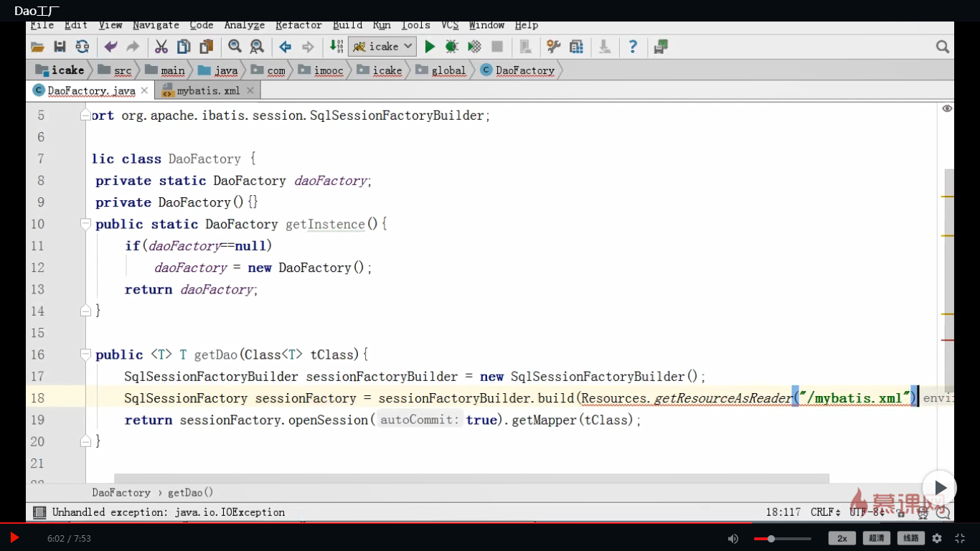
Task: Click the editor horizontal scrollbar
Action: tap(471, 479)
